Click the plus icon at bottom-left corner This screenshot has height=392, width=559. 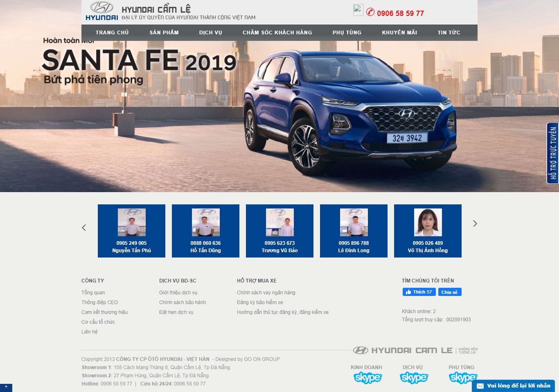(6, 387)
